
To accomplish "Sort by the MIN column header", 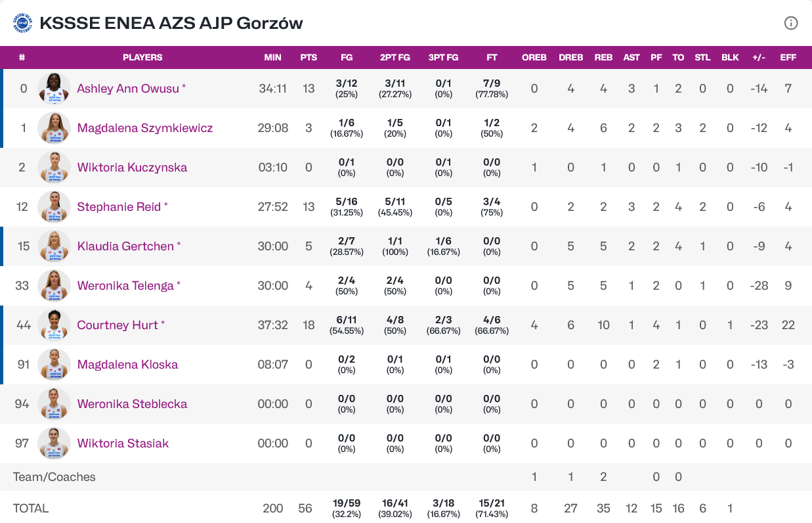I will (x=272, y=57).
